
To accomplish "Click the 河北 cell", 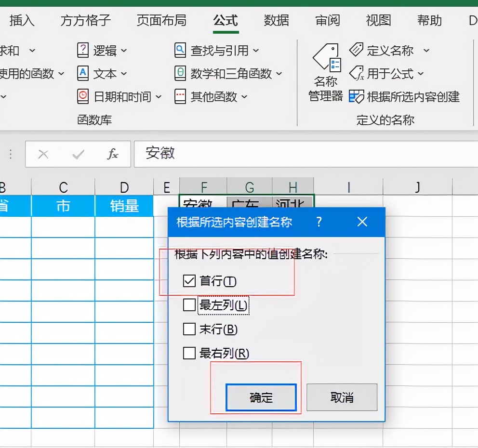I will [293, 202].
